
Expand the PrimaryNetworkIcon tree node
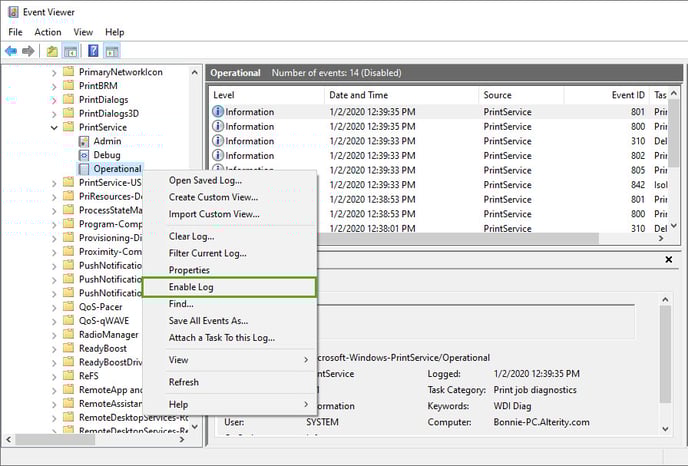pos(54,72)
